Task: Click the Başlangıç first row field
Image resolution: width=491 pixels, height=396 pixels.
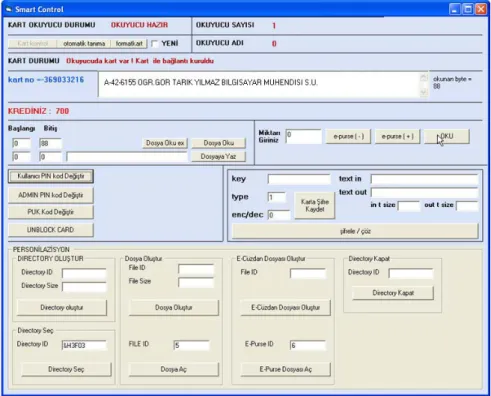Action: coord(21,144)
